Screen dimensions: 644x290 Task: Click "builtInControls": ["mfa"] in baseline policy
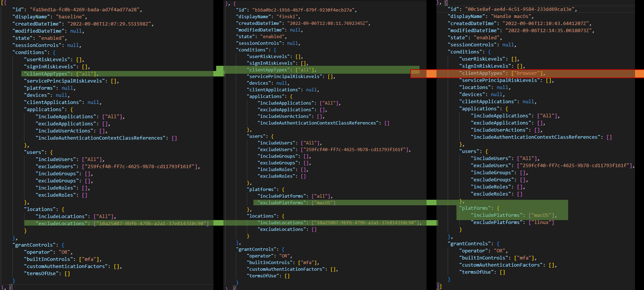(63, 259)
